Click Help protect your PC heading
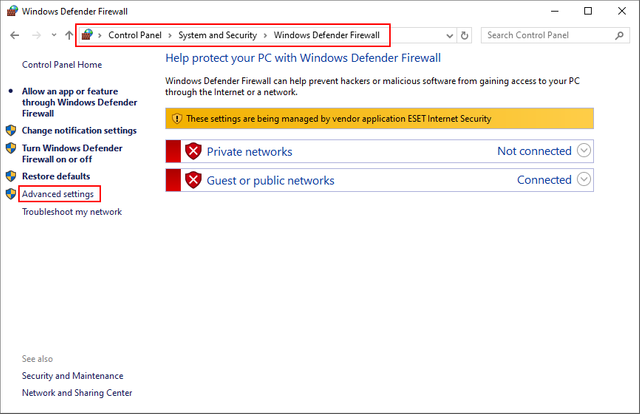Image resolution: width=640 pixels, height=414 pixels. pos(303,58)
